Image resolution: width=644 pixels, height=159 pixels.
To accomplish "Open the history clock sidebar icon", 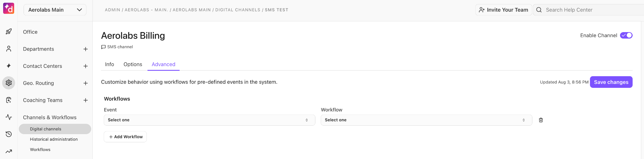I will [x=9, y=134].
